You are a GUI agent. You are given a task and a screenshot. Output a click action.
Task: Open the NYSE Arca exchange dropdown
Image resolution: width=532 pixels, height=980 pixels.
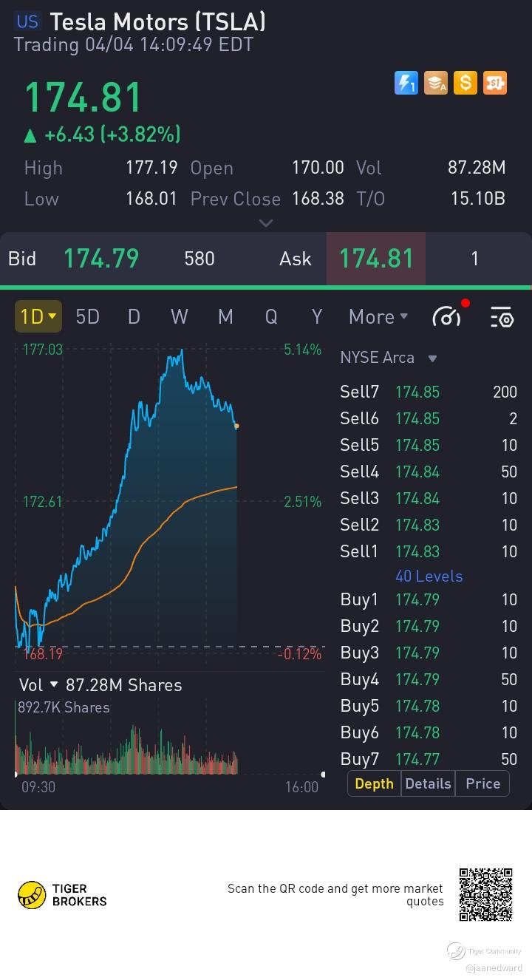pos(389,358)
